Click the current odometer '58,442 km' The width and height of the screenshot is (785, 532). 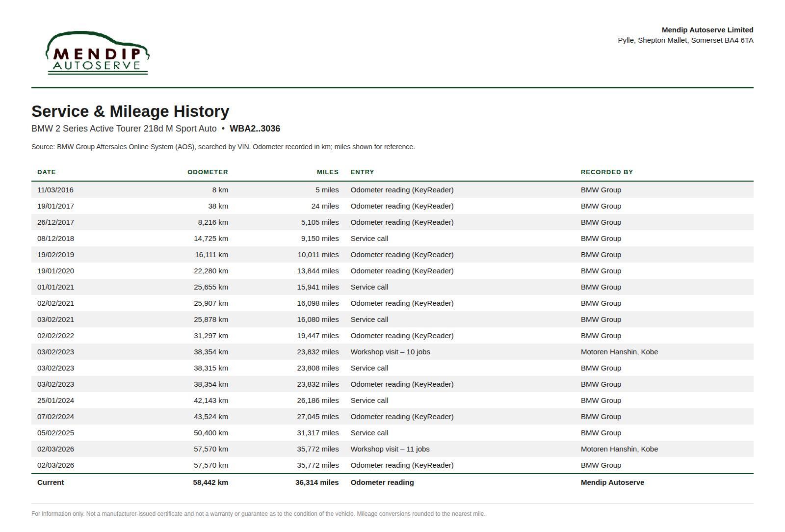click(210, 482)
